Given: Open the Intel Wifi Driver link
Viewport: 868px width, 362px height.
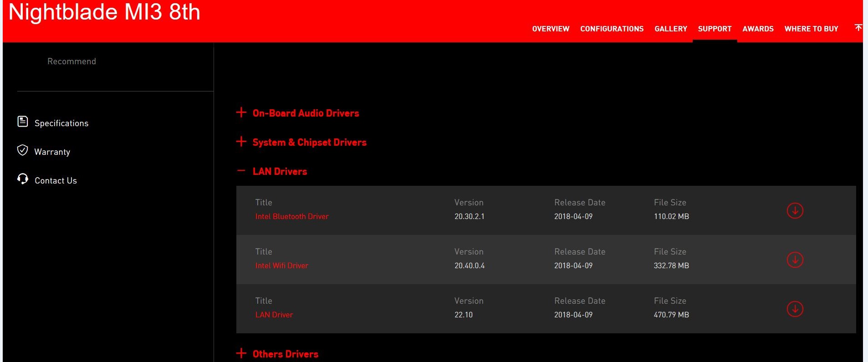Looking at the screenshot, I should click(281, 265).
